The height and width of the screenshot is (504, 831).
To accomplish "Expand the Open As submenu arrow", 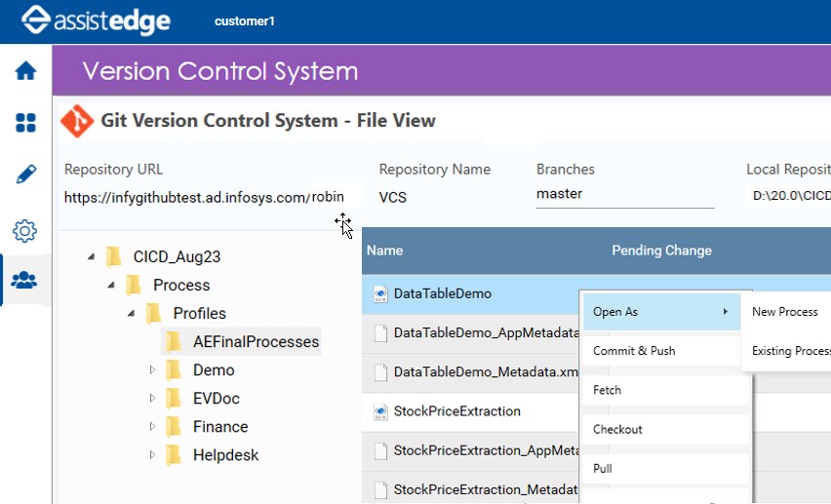I will [725, 312].
